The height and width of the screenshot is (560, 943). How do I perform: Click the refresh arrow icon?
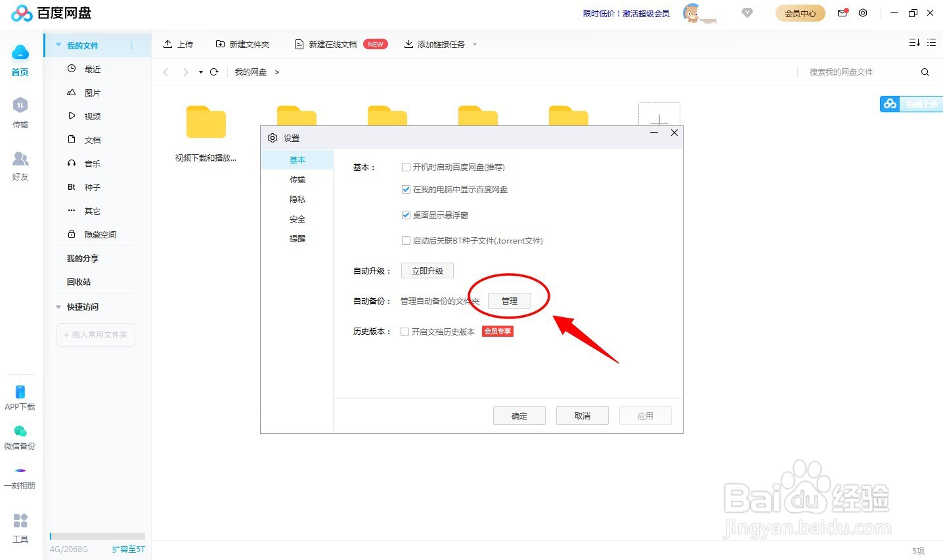pyautogui.click(x=214, y=72)
